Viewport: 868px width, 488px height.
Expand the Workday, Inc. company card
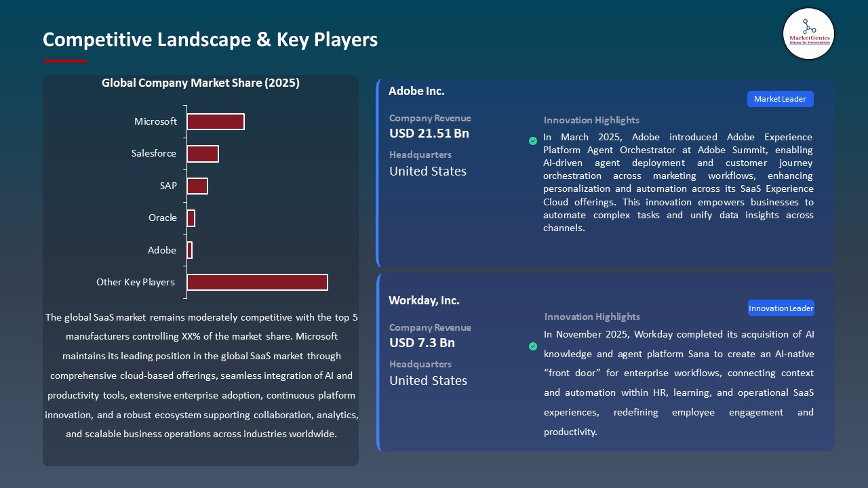point(424,300)
